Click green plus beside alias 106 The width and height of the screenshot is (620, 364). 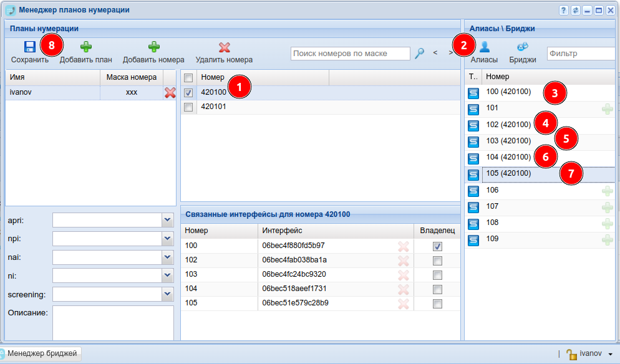tap(607, 191)
